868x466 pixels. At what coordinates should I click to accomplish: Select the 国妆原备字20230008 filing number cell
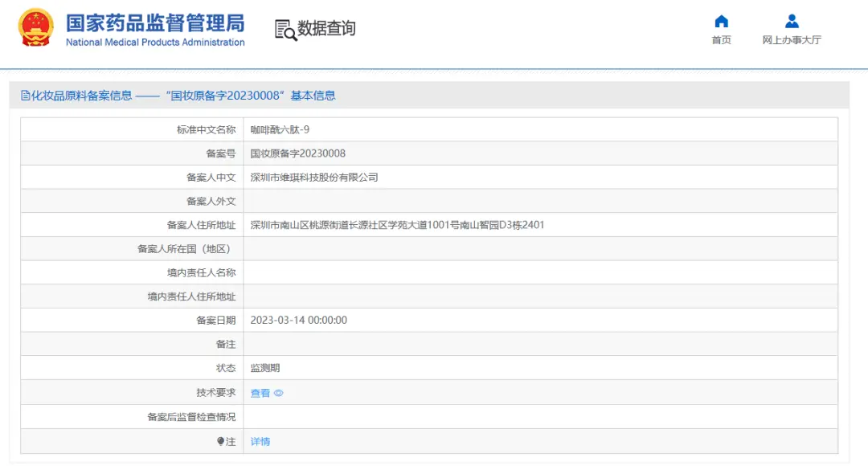click(x=297, y=153)
